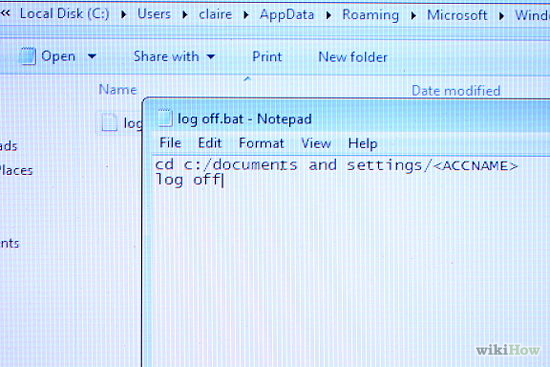
Task: Click New folder in Explorer toolbar
Action: 353,57
